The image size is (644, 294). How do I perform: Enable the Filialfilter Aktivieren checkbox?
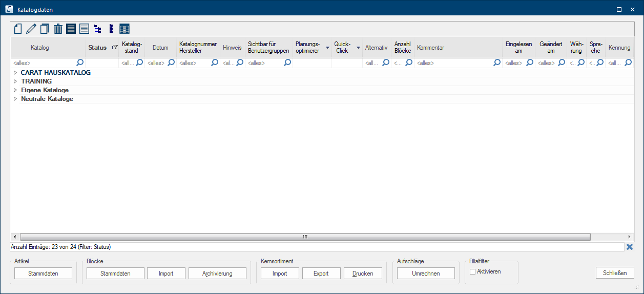click(473, 271)
